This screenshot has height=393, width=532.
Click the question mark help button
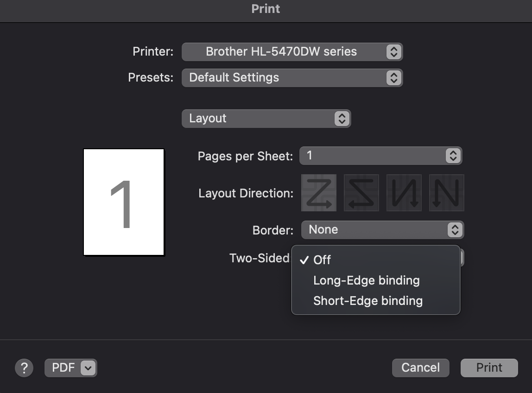point(24,368)
